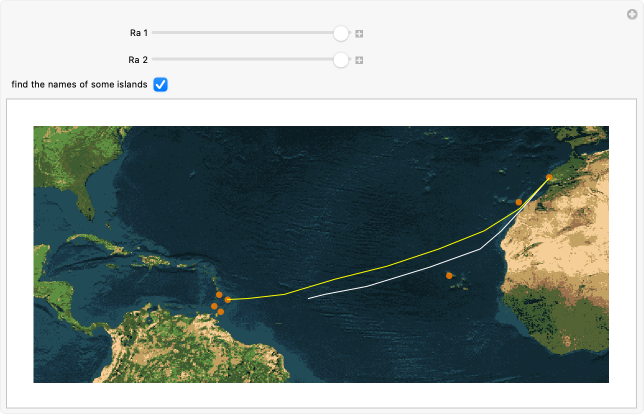Expand Ra 2 slider controls with plus icon
This screenshot has height=415, width=644.
point(359,60)
